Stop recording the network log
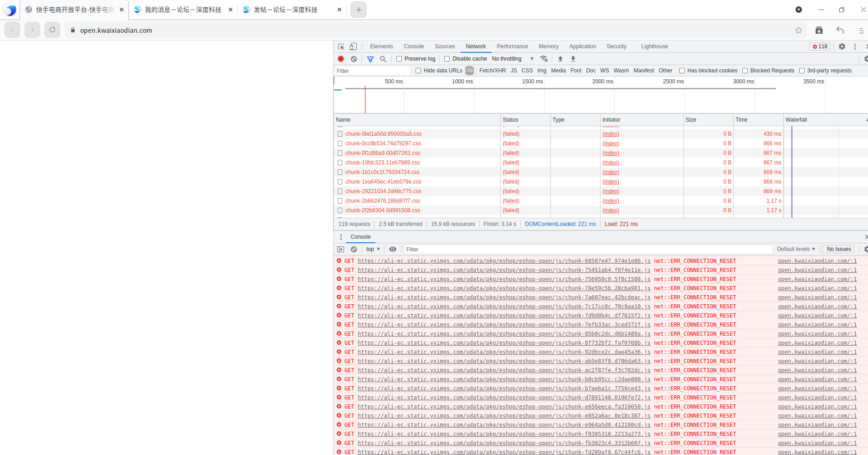 (341, 59)
